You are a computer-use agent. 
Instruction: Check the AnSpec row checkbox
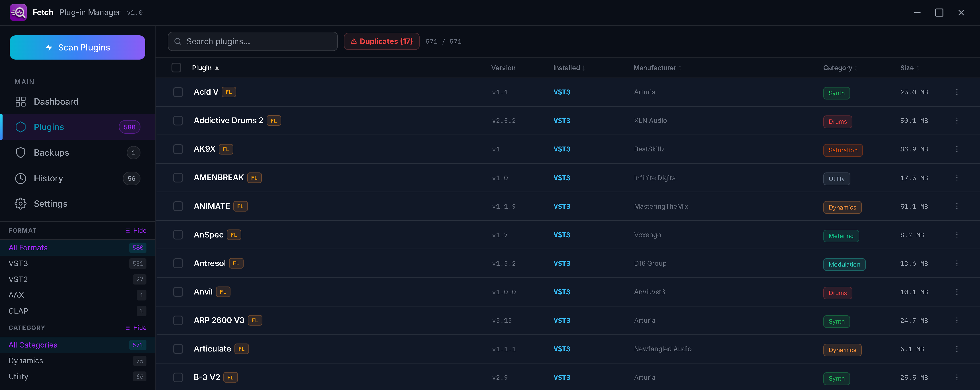(178, 235)
